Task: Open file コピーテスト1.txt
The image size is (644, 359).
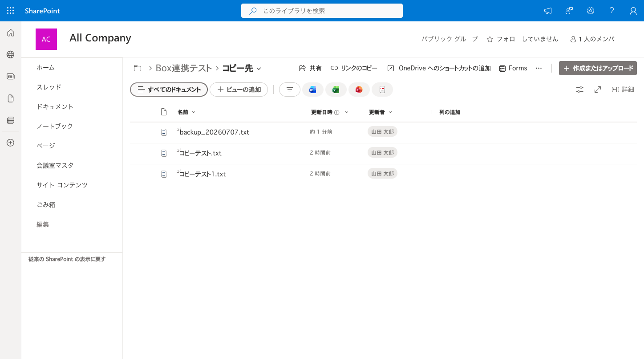Action: pyautogui.click(x=203, y=174)
